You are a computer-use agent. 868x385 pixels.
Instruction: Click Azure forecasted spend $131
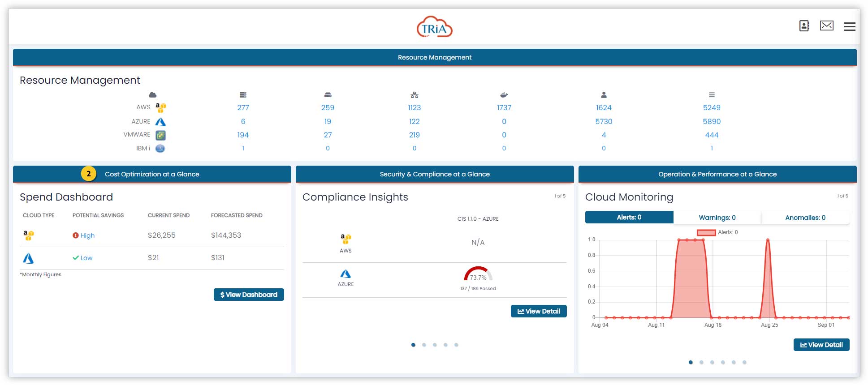pos(218,257)
